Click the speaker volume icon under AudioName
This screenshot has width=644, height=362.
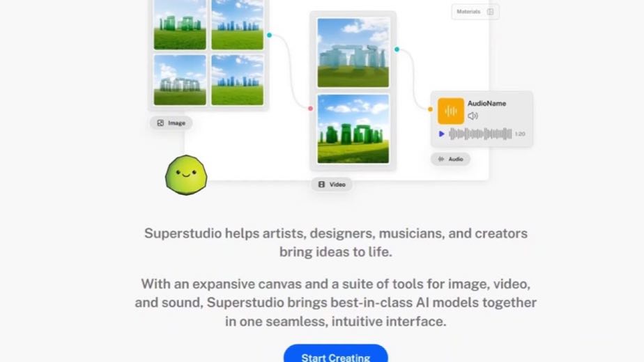[473, 116]
